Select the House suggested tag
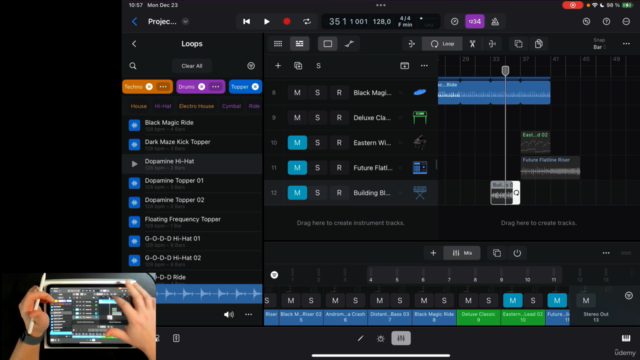The height and width of the screenshot is (360, 640). [139, 106]
